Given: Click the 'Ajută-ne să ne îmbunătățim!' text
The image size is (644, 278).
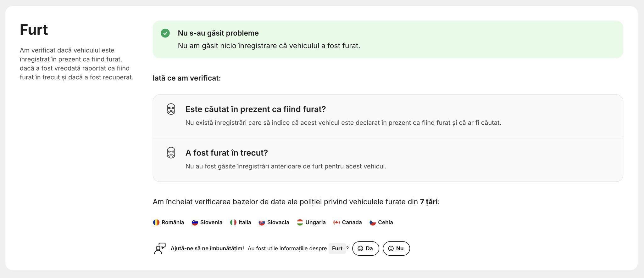Looking at the screenshot, I should (207, 248).
